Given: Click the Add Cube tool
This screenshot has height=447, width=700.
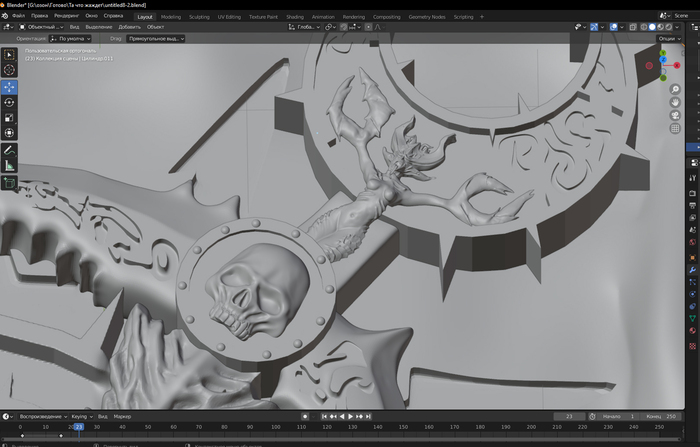Looking at the screenshot, I should (9, 183).
